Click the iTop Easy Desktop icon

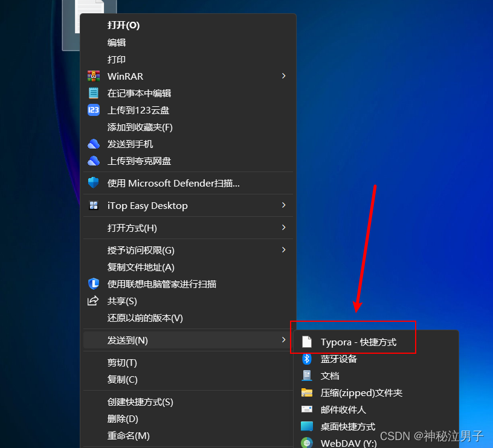click(x=94, y=205)
